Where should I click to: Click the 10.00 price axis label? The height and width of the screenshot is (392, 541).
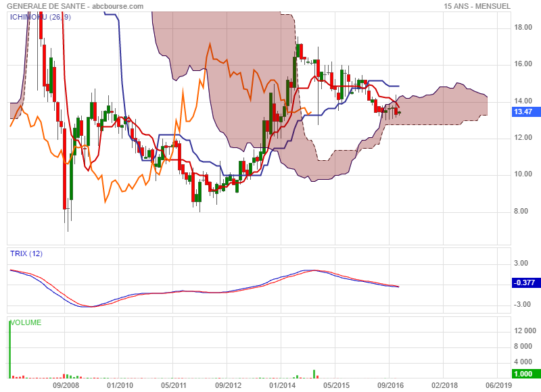pos(523,174)
